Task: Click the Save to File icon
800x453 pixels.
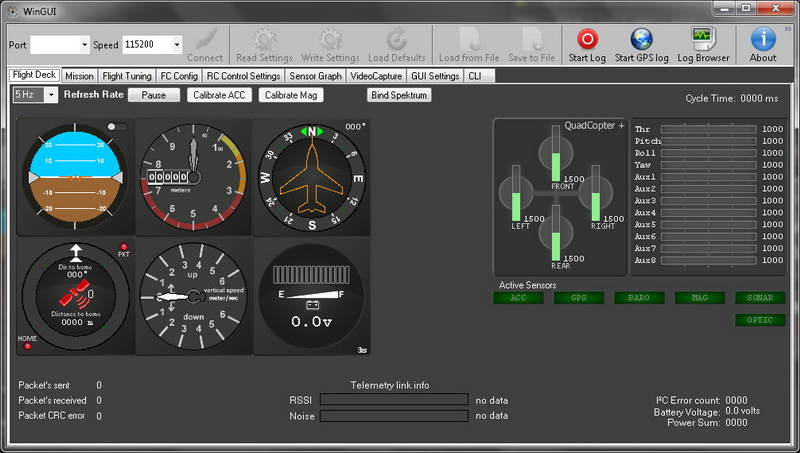Action: pyautogui.click(x=532, y=39)
